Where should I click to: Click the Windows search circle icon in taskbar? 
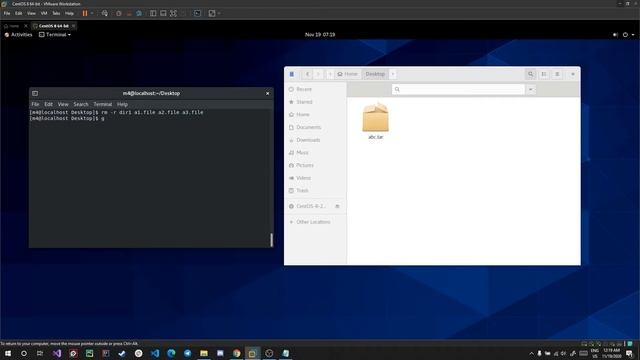click(x=24, y=353)
